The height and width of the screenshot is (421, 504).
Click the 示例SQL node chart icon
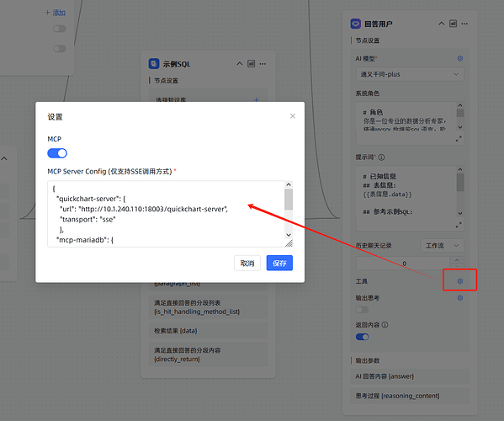[x=251, y=64]
